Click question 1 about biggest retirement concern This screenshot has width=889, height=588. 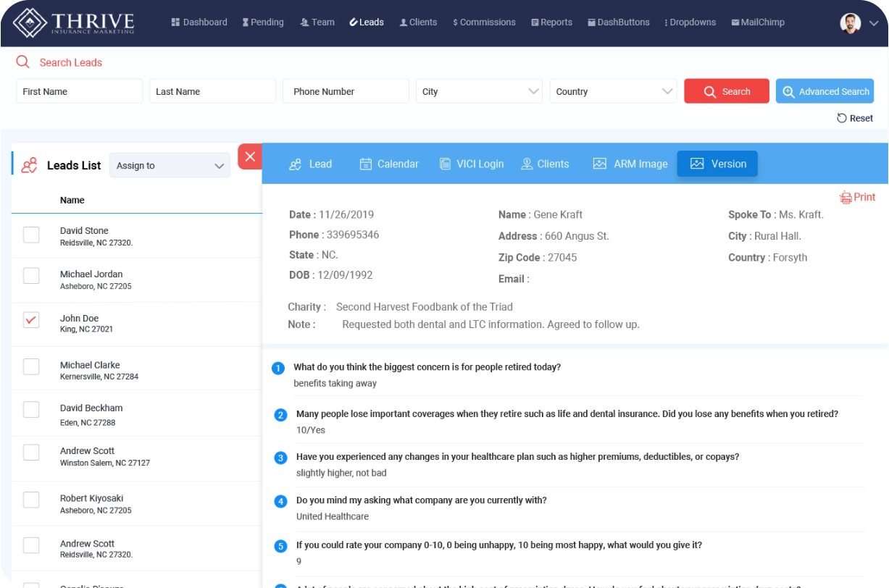(x=427, y=367)
